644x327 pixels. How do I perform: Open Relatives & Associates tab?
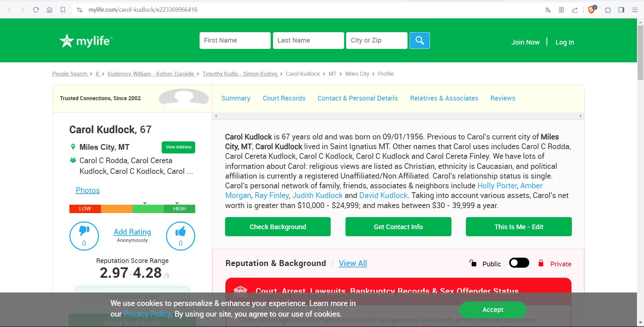tap(444, 98)
